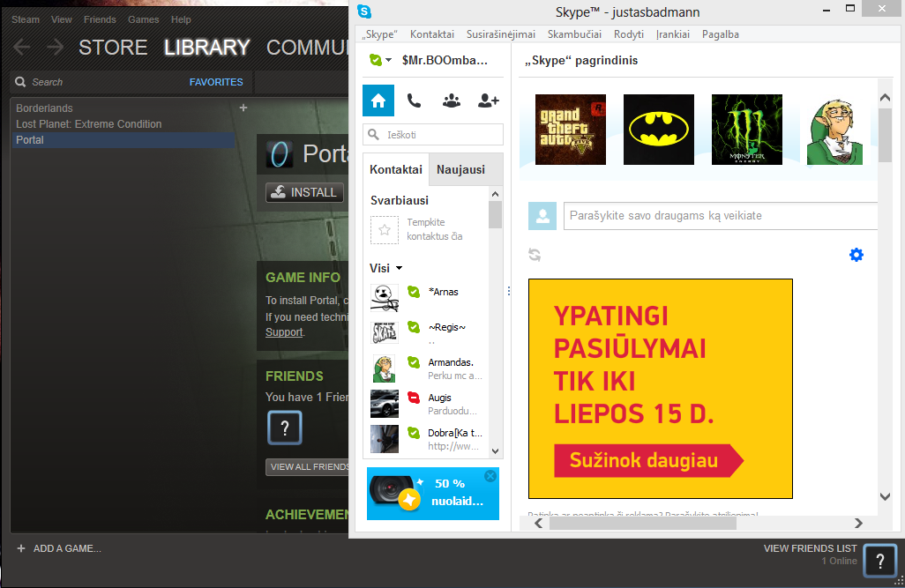Open the Skambučiai menu
The height and width of the screenshot is (588, 905).
[x=574, y=34]
